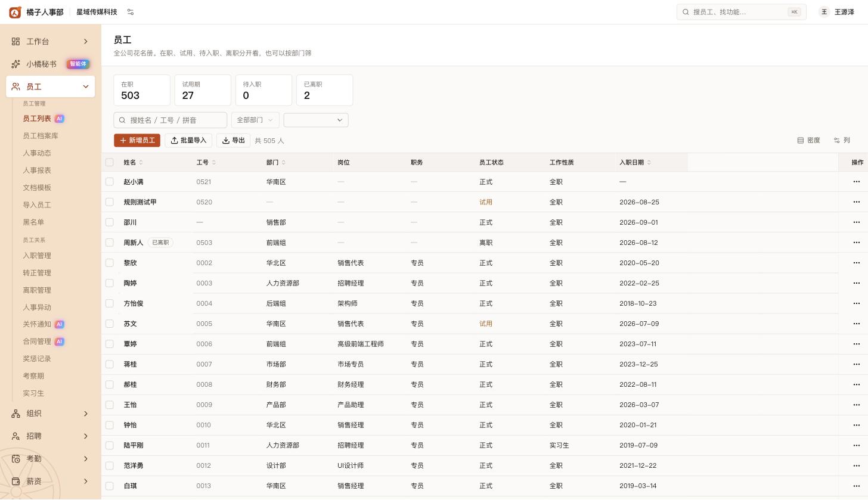Sort by 姓名 using its sort icon
The width and height of the screenshot is (868, 500).
click(x=141, y=163)
